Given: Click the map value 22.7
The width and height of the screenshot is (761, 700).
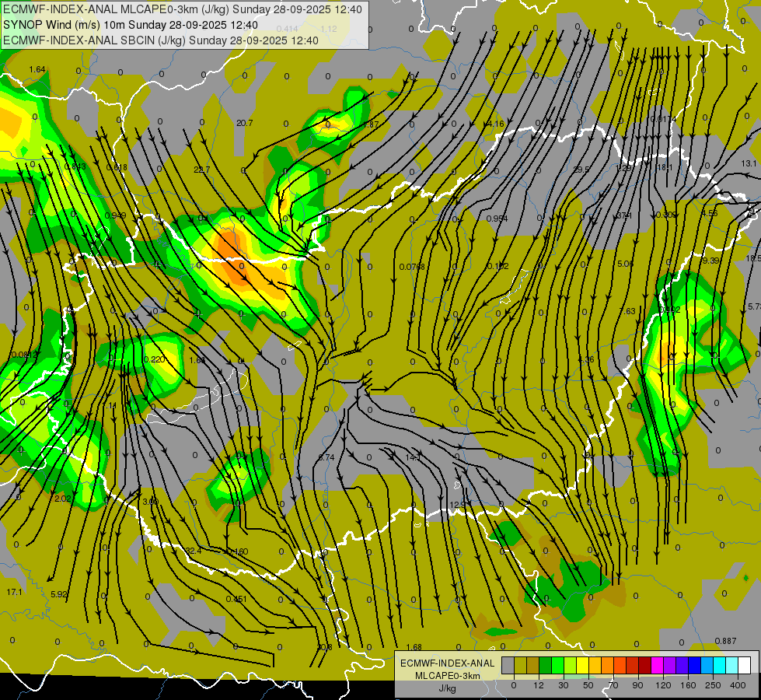Looking at the screenshot, I should pyautogui.click(x=201, y=170).
